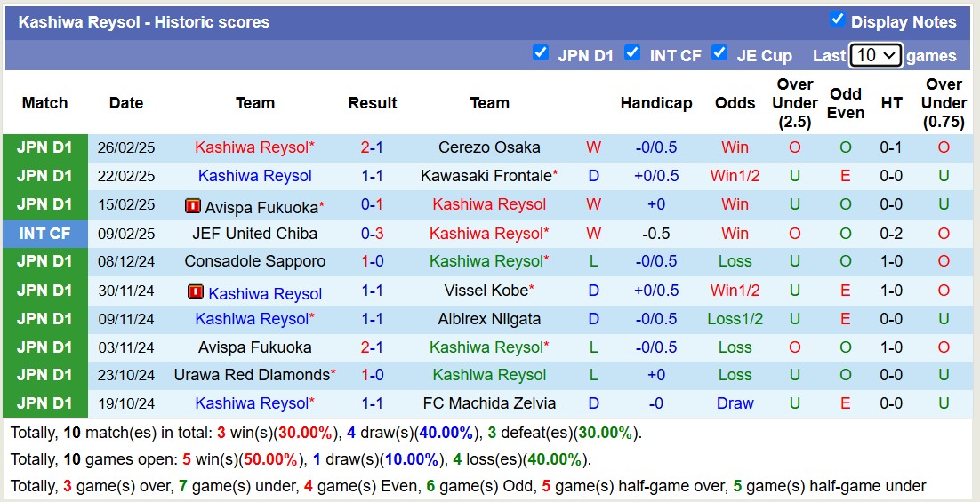Click INT CF league label in row

tap(45, 234)
